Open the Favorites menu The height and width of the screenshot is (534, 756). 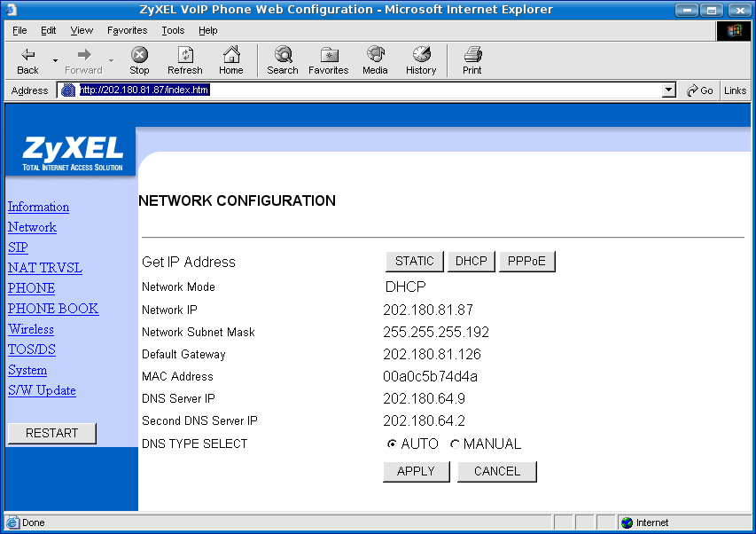128,30
